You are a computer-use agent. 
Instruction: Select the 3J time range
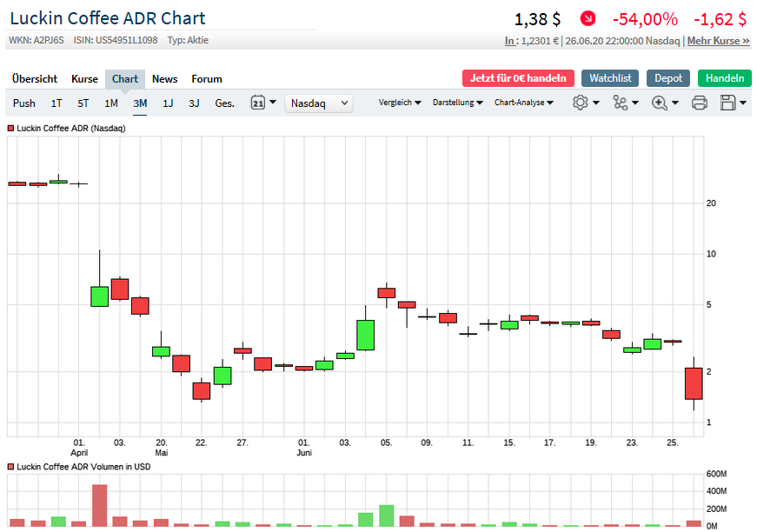[x=194, y=103]
